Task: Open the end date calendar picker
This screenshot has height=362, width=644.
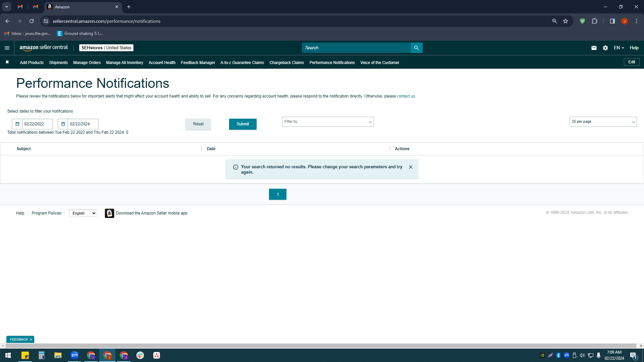Action: click(x=63, y=124)
